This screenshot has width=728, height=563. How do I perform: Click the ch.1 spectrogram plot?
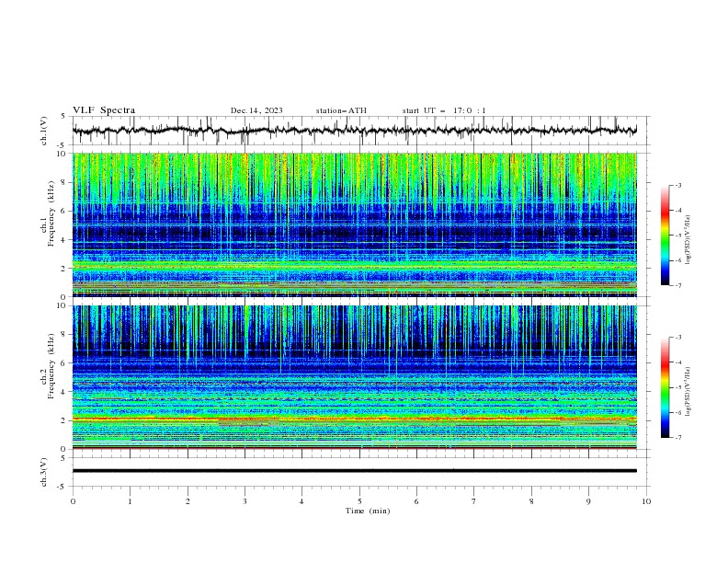pos(354,224)
